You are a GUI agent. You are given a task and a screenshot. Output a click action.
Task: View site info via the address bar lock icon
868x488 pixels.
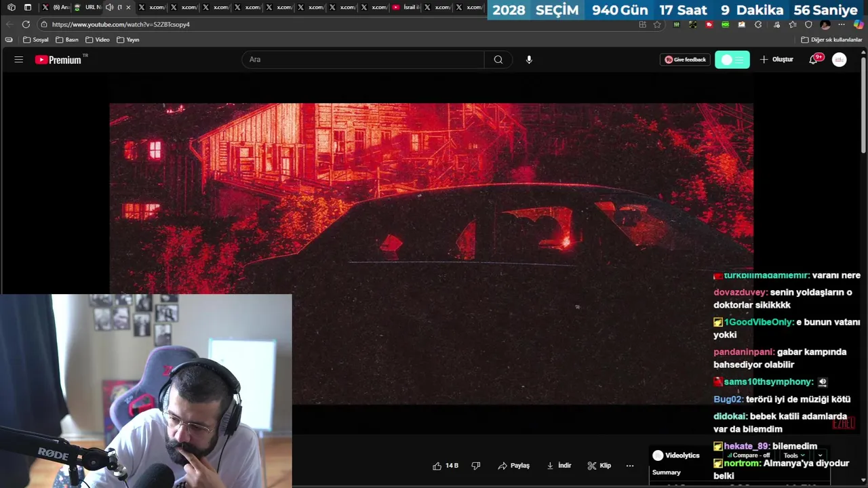pos(43,24)
